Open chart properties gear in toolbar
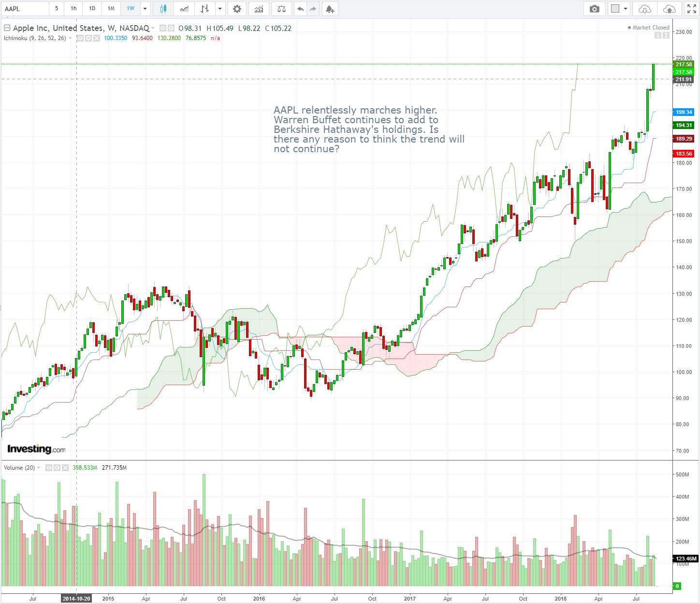 pyautogui.click(x=237, y=9)
